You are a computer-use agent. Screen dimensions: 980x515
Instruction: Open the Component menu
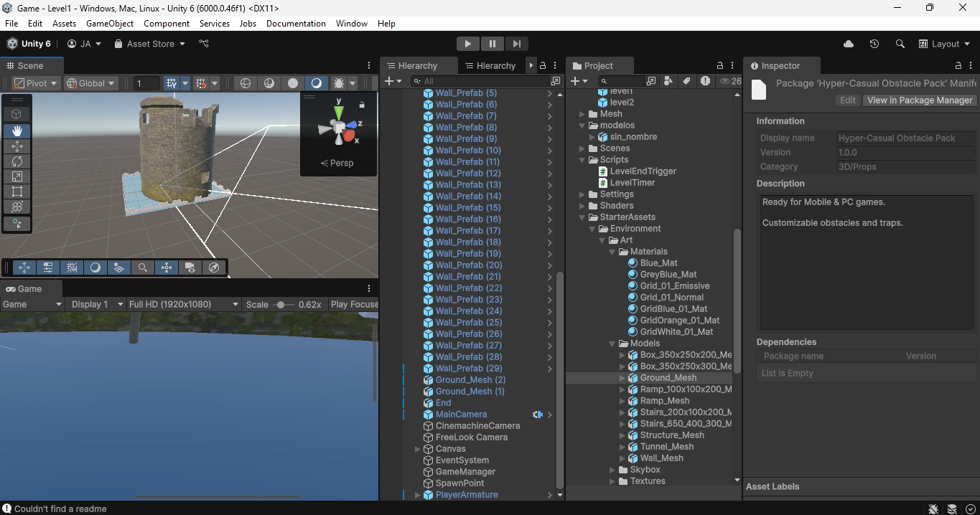click(x=167, y=24)
